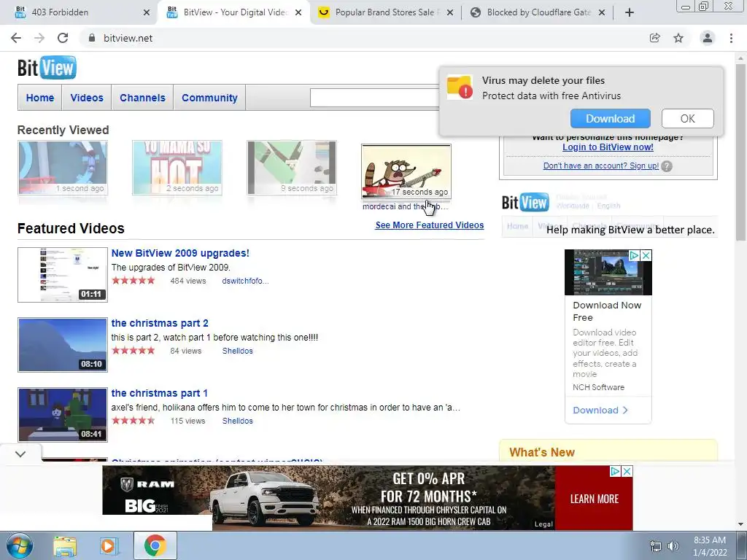This screenshot has height=560, width=747.
Task: Reload the bitview.net page
Action: point(63,38)
